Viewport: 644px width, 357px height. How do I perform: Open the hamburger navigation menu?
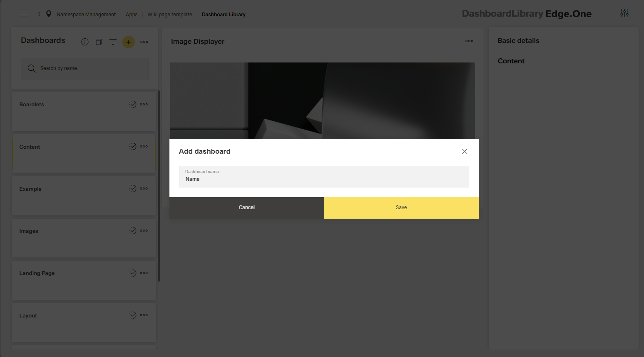pyautogui.click(x=24, y=14)
